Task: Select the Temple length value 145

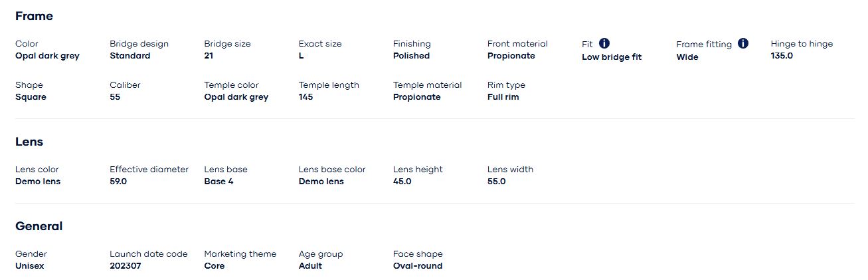Action: 305,97
